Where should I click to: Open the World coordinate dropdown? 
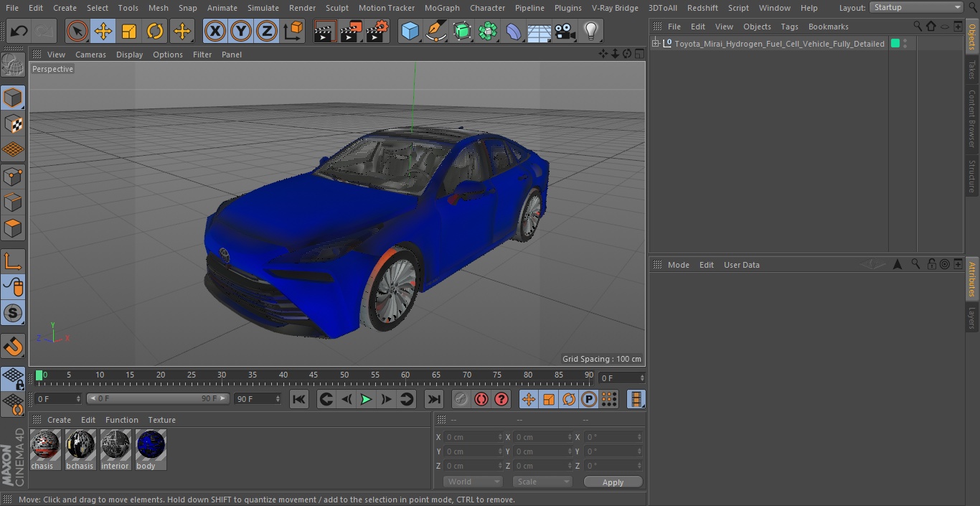coord(473,482)
